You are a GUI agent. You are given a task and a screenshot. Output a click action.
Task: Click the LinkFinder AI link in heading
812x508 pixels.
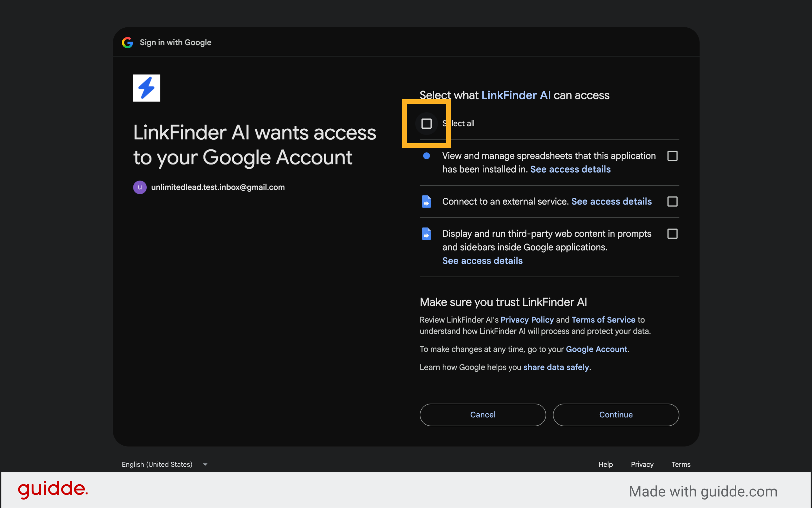516,95
